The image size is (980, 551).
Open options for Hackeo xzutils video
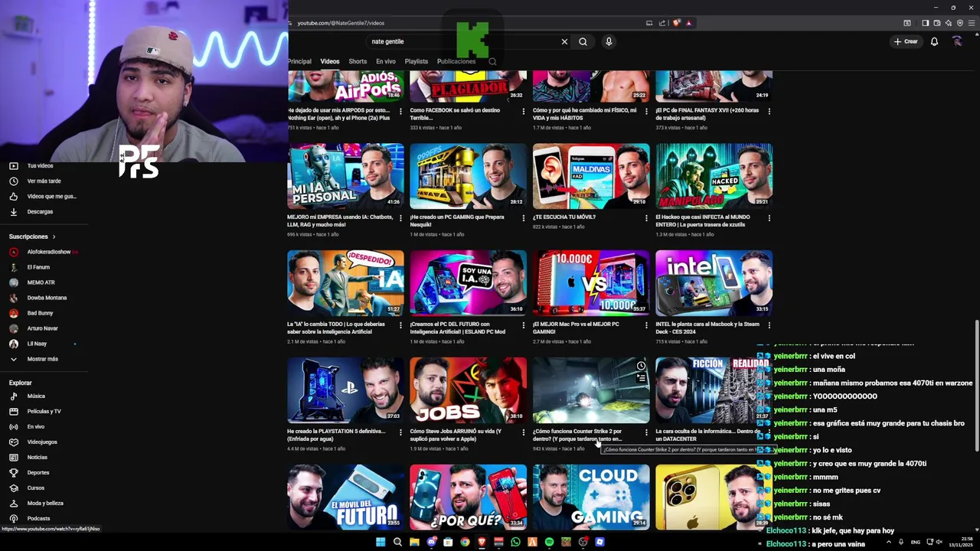[x=769, y=218]
